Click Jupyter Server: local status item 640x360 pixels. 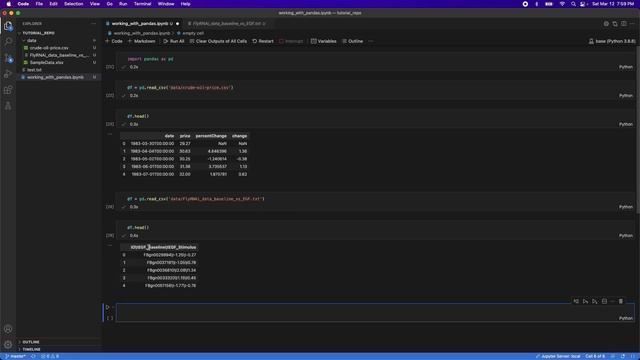tap(558, 356)
